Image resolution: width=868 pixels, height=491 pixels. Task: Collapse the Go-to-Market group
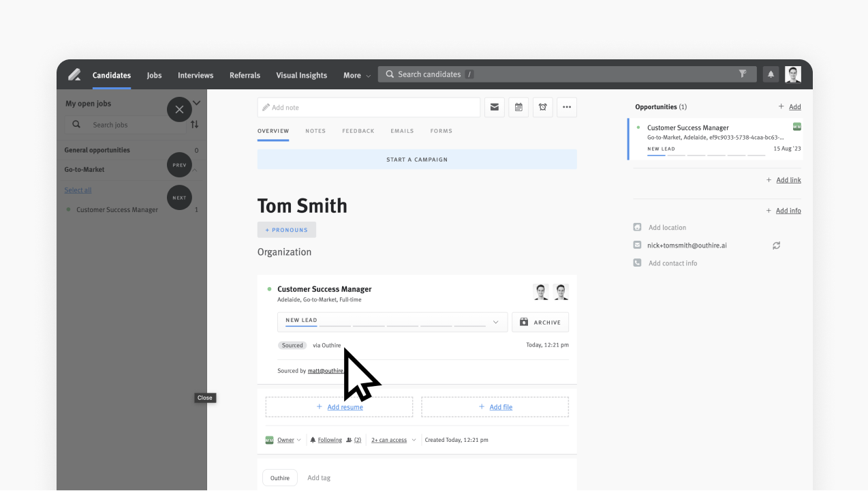tap(195, 170)
